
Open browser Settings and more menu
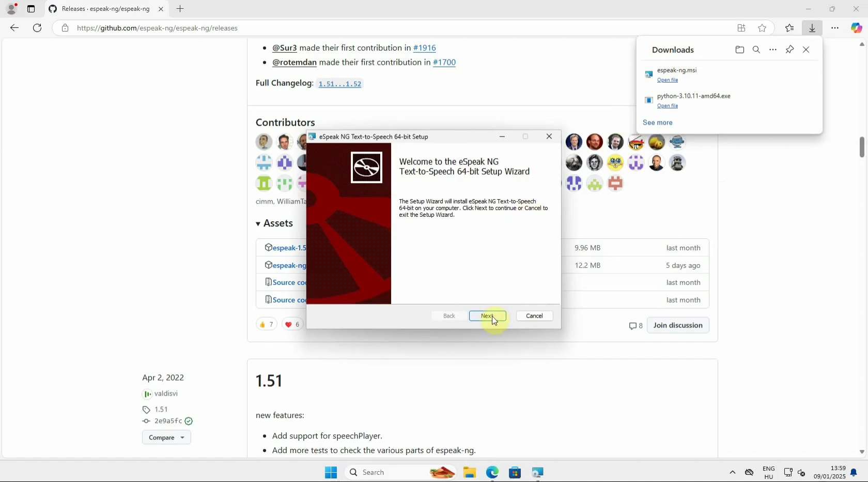coord(835,28)
